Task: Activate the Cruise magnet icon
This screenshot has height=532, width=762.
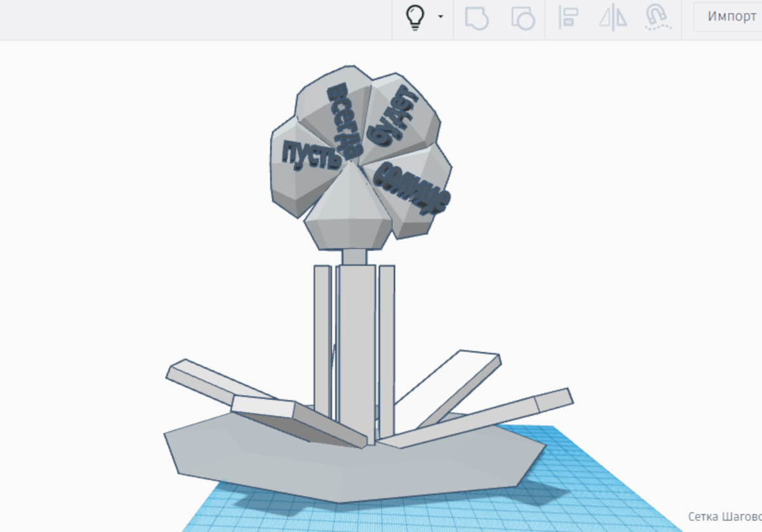Action: click(658, 17)
